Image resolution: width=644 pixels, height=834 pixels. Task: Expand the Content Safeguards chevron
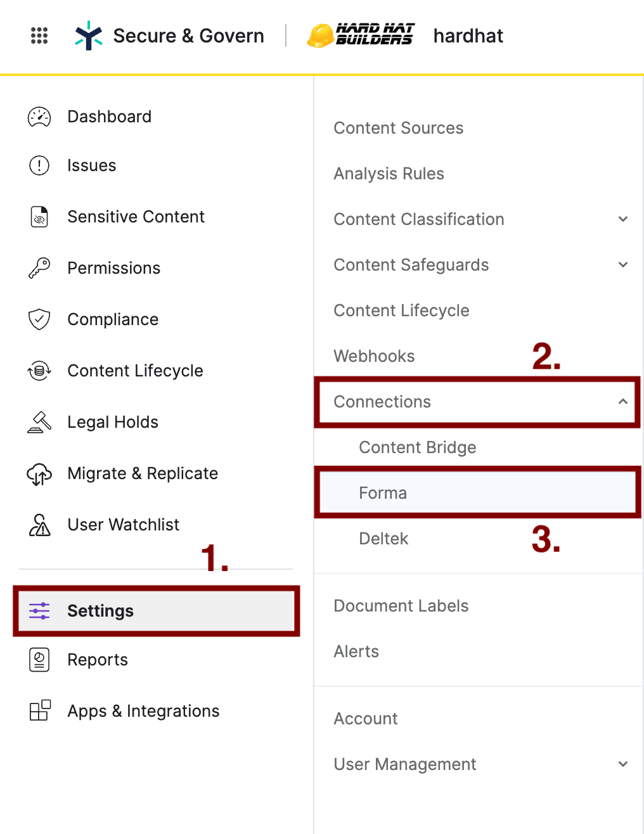click(x=623, y=265)
